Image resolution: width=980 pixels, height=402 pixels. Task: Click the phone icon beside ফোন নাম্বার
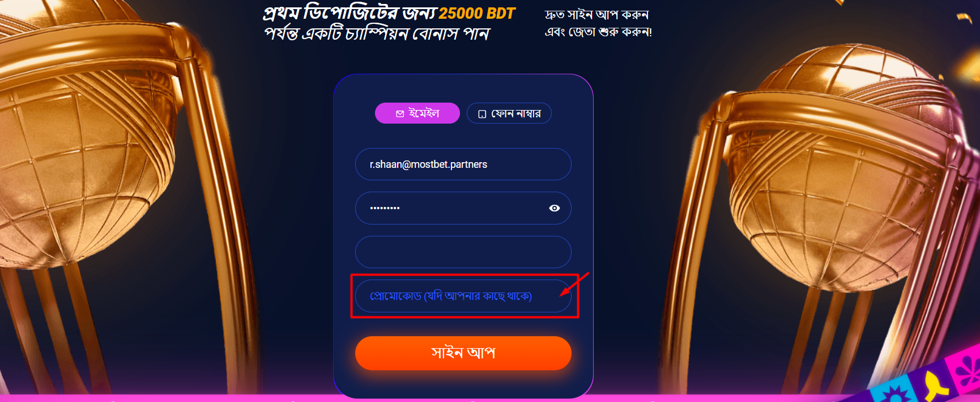click(x=482, y=114)
